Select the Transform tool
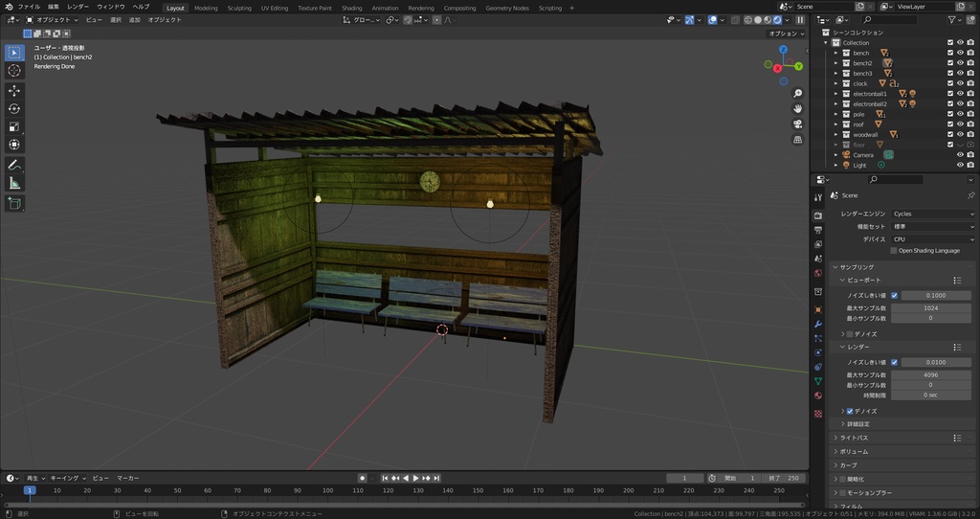 click(x=14, y=145)
